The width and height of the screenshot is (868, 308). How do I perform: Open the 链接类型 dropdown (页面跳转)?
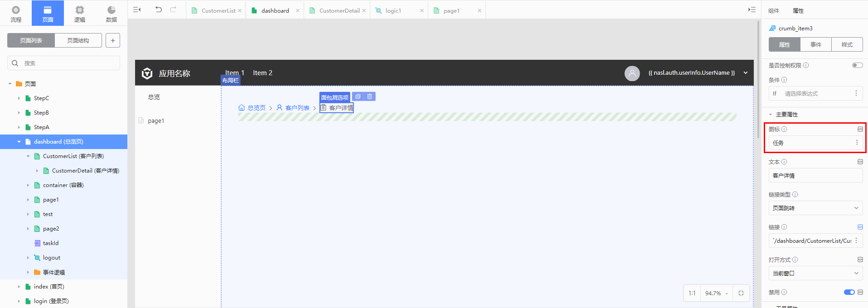click(x=815, y=208)
